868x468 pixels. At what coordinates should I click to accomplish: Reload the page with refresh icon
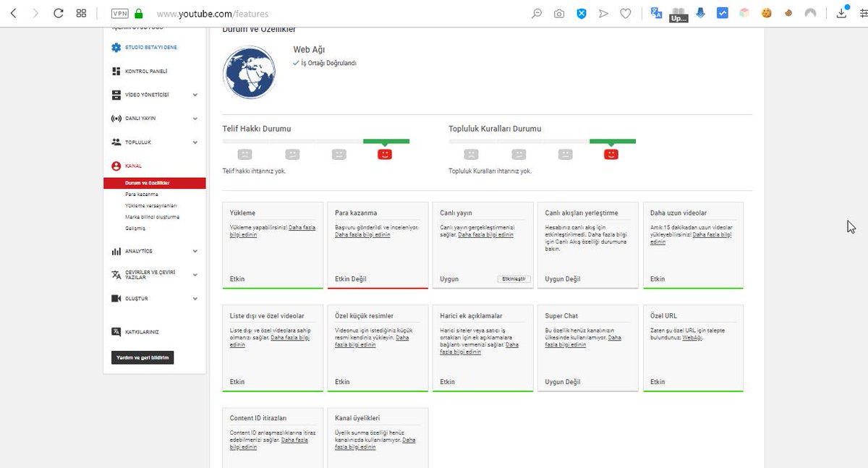tap(59, 13)
